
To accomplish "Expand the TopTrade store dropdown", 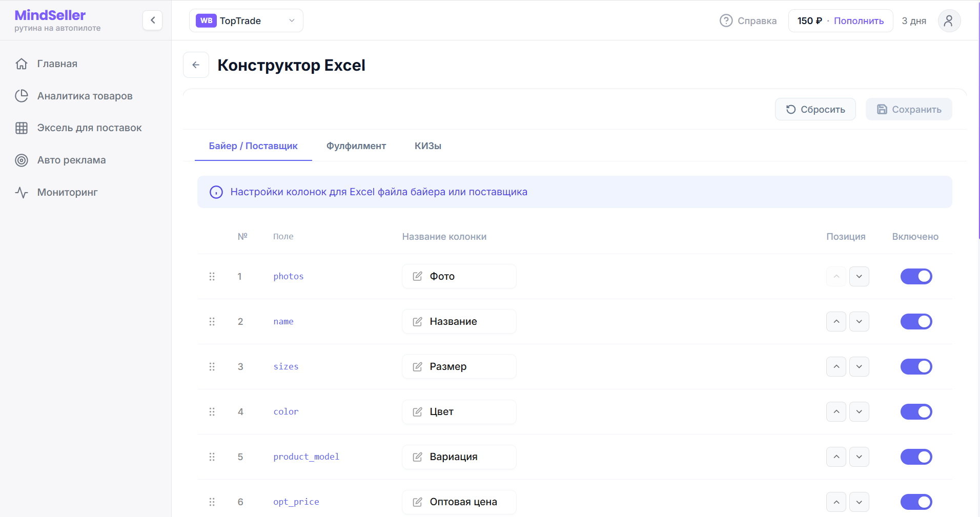I will (x=246, y=20).
